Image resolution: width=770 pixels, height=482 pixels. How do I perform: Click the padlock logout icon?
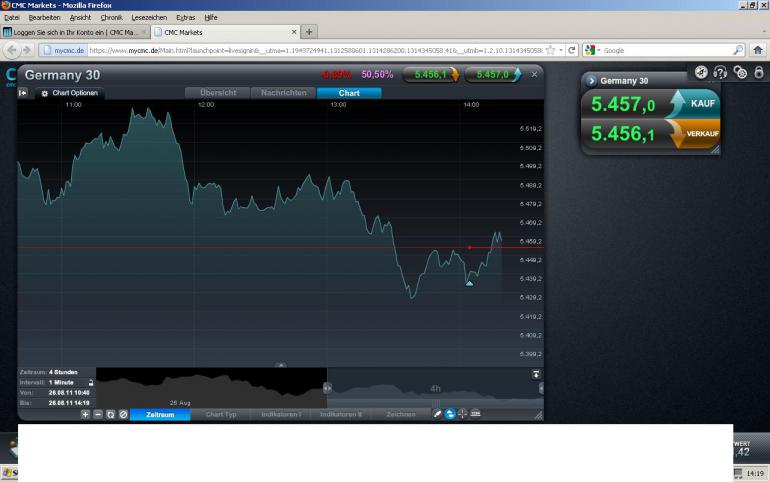pos(759,73)
